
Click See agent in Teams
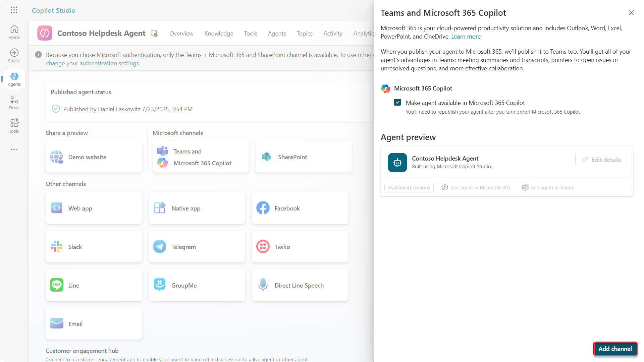tap(548, 188)
